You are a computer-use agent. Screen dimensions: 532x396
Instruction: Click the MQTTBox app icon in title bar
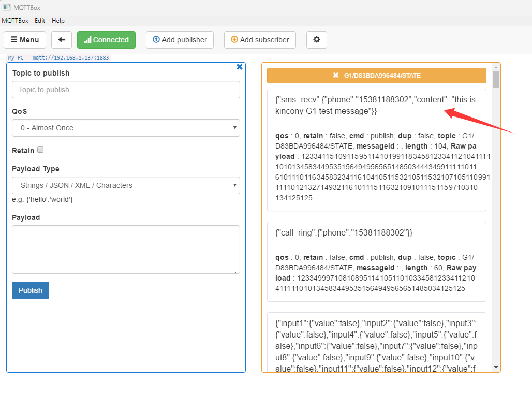[x=7, y=7]
